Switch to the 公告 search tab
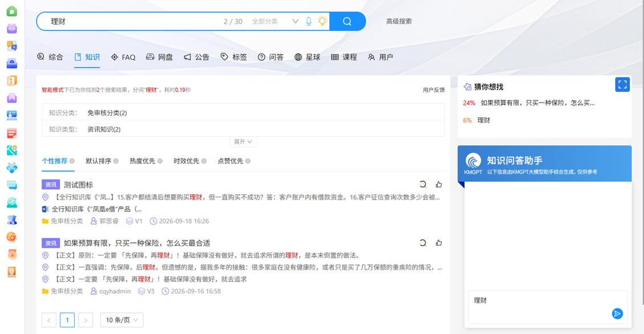The image size is (644, 334). [197, 57]
